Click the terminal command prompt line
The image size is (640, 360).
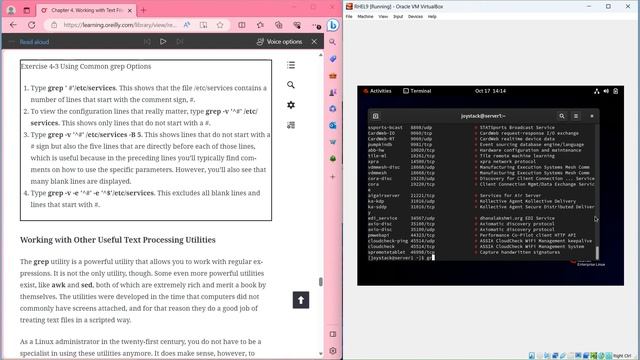(x=401, y=258)
